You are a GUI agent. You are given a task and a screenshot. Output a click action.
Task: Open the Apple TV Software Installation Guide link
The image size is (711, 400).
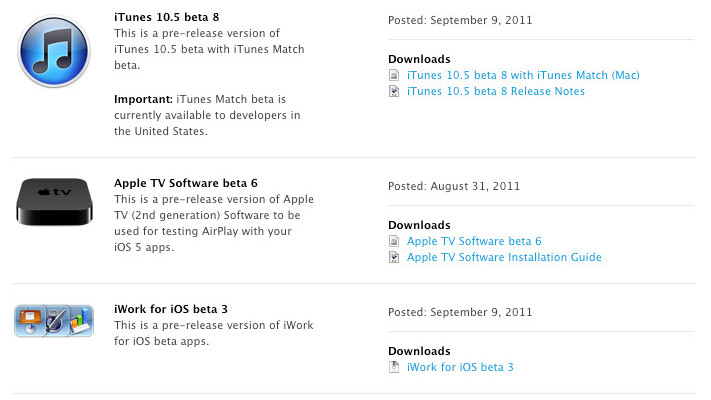point(504,257)
